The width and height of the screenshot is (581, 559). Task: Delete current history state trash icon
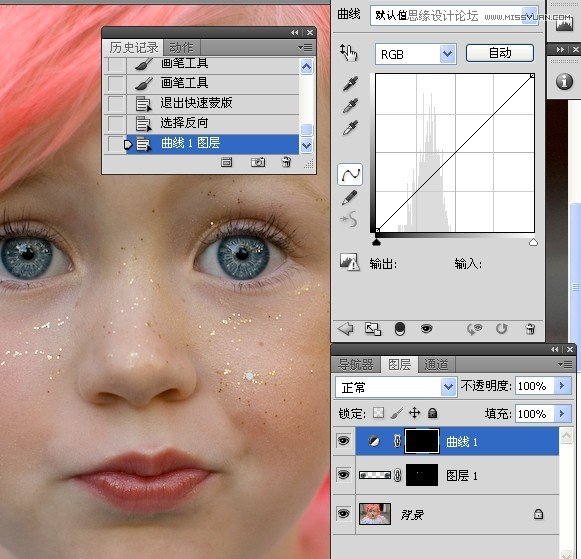point(286,162)
